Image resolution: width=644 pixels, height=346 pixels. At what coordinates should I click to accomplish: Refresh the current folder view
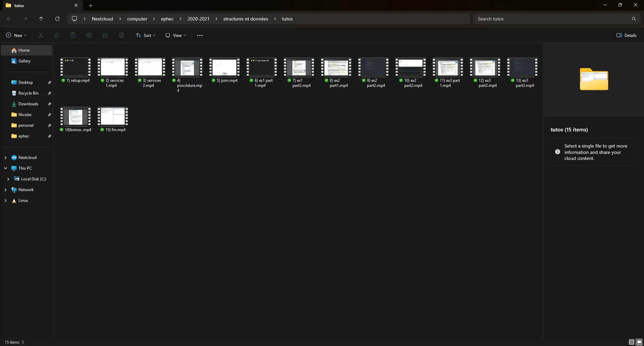[57, 19]
